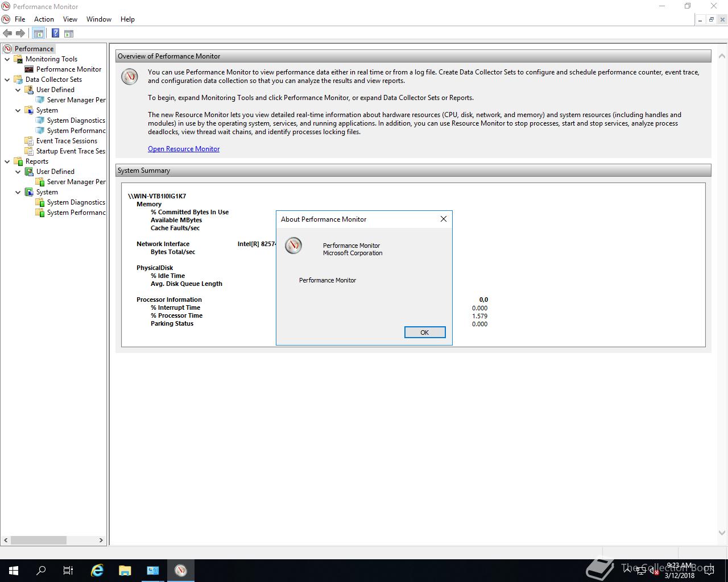The height and width of the screenshot is (582, 728).
Task: Open File Explorer from the taskbar
Action: click(x=125, y=571)
